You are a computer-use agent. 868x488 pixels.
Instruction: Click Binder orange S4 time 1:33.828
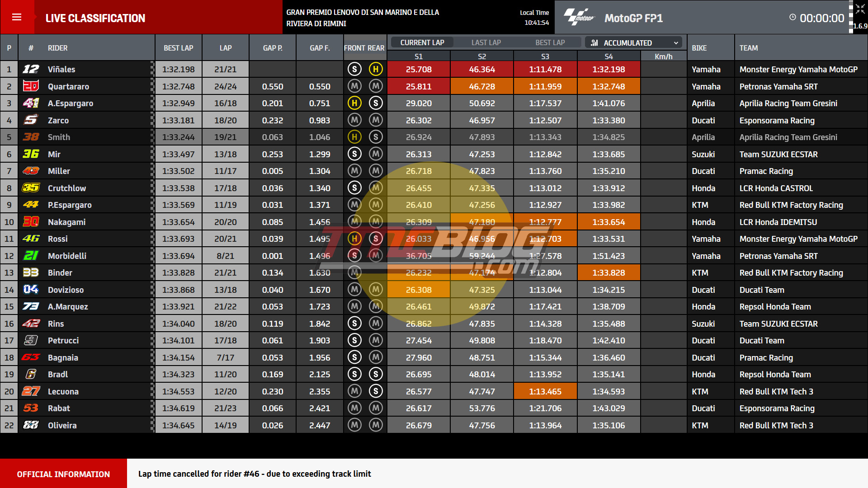[x=609, y=272]
